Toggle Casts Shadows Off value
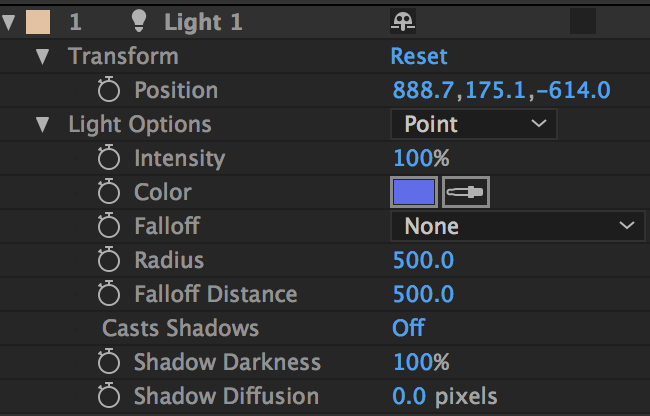 coord(408,328)
